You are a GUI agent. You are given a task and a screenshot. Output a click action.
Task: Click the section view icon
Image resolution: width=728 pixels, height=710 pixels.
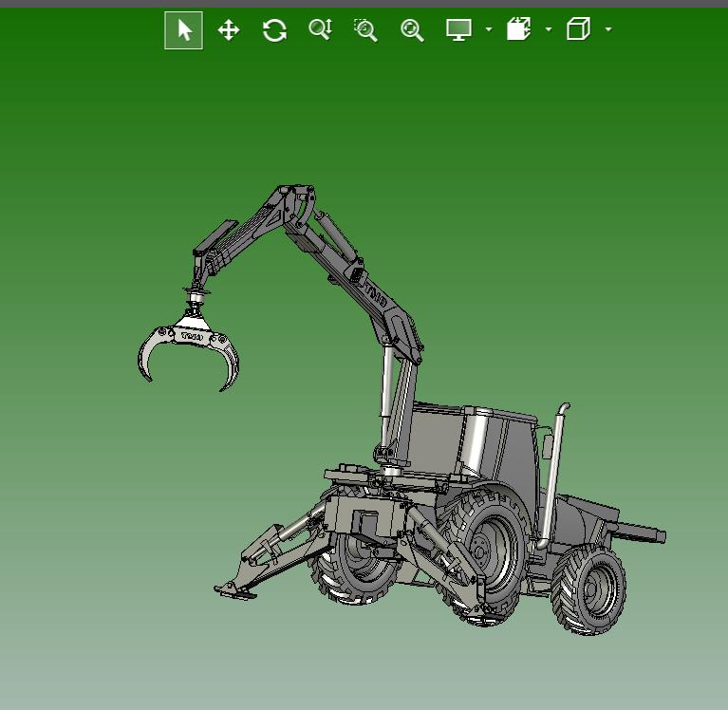(518, 28)
